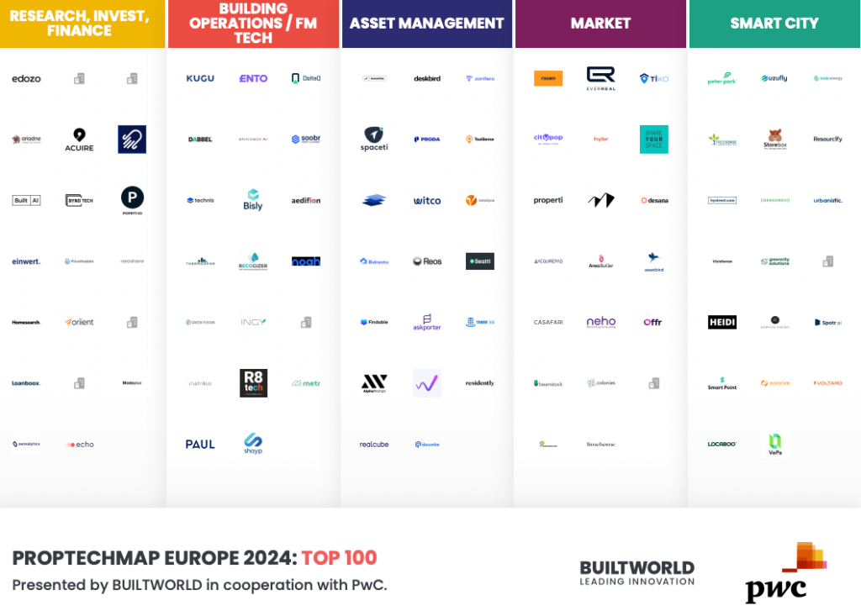Image resolution: width=861 pixels, height=616 pixels.
Task: Click the loanboox logo
Action: [x=26, y=383]
